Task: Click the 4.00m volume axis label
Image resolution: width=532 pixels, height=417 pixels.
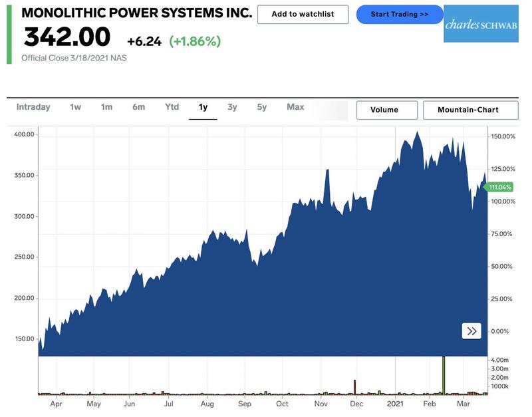Action: (499, 360)
